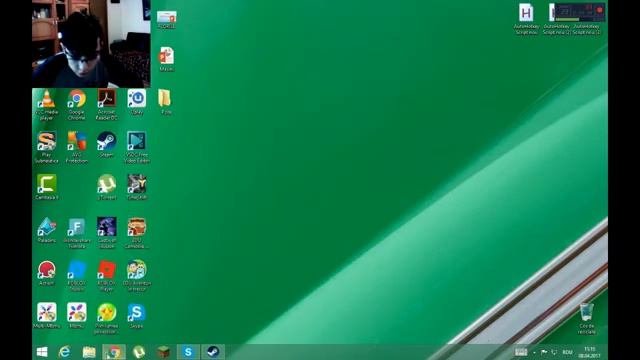Select the first AutoHotkey Script nou file
The image size is (640, 360).
point(526,19)
